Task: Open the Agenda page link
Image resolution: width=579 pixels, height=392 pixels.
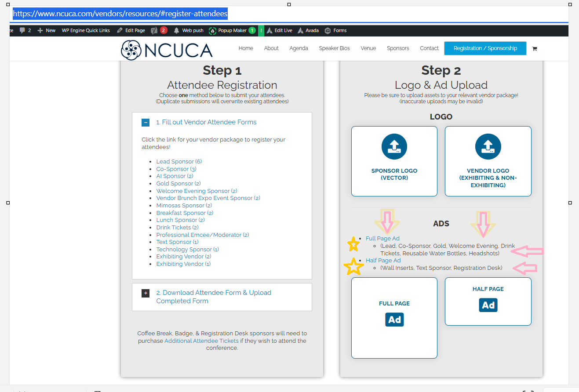Action: coord(299,48)
